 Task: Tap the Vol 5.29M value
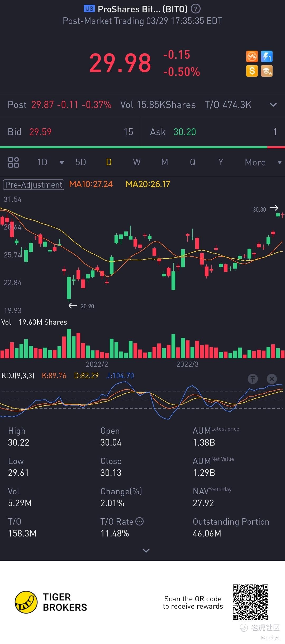pyautogui.click(x=20, y=503)
